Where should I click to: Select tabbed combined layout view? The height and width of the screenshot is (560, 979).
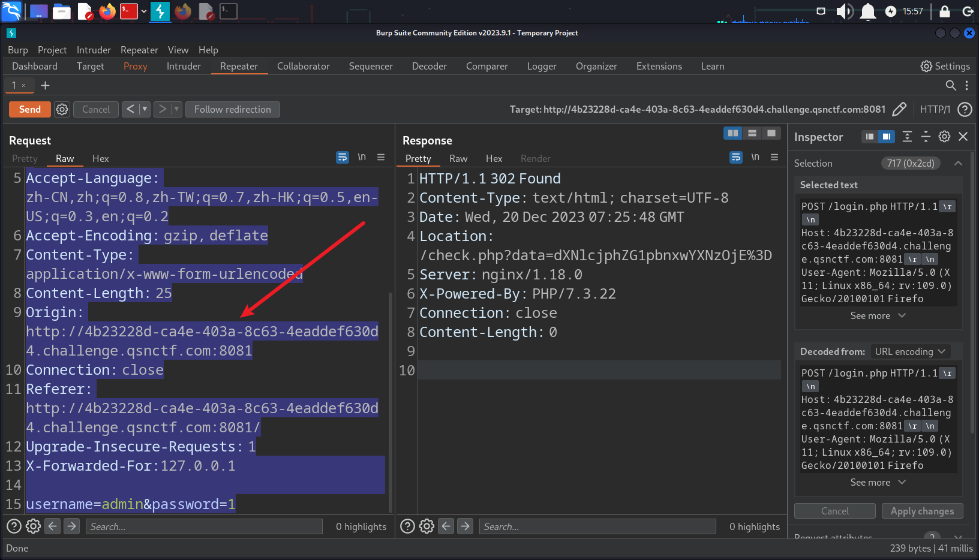click(x=771, y=133)
